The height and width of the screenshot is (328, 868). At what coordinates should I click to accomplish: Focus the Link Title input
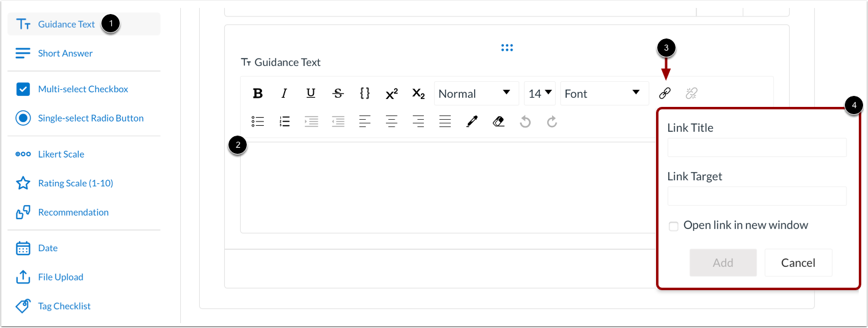(x=757, y=147)
